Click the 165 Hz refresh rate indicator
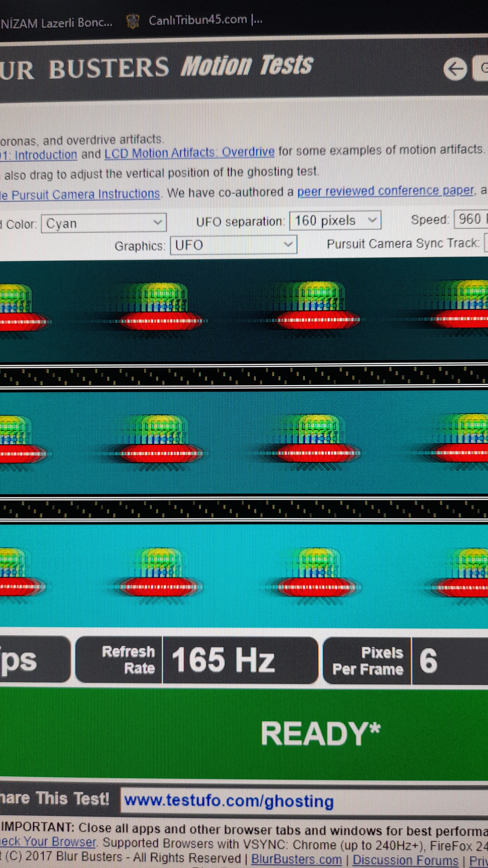Screen dimensions: 488x868 [x=223, y=660]
